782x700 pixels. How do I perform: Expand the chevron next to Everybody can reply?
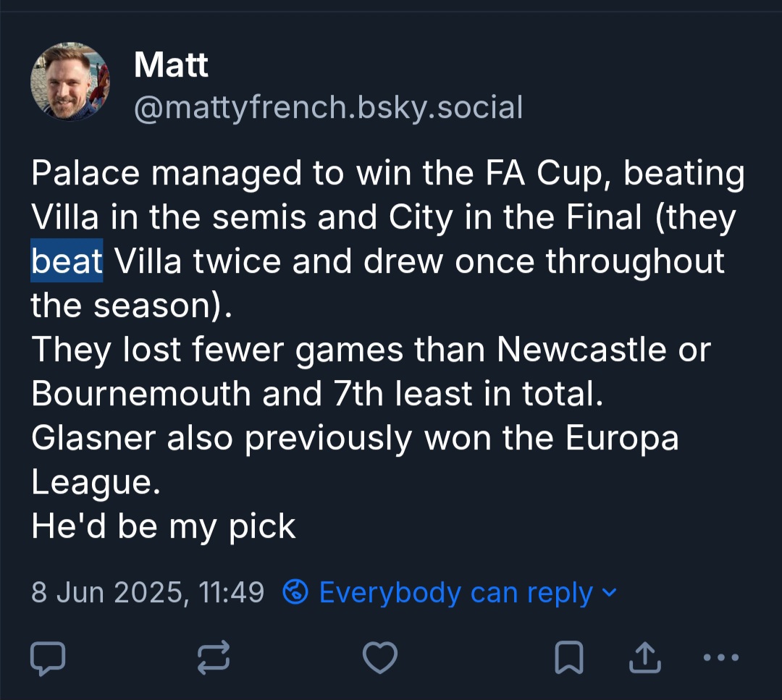(610, 592)
